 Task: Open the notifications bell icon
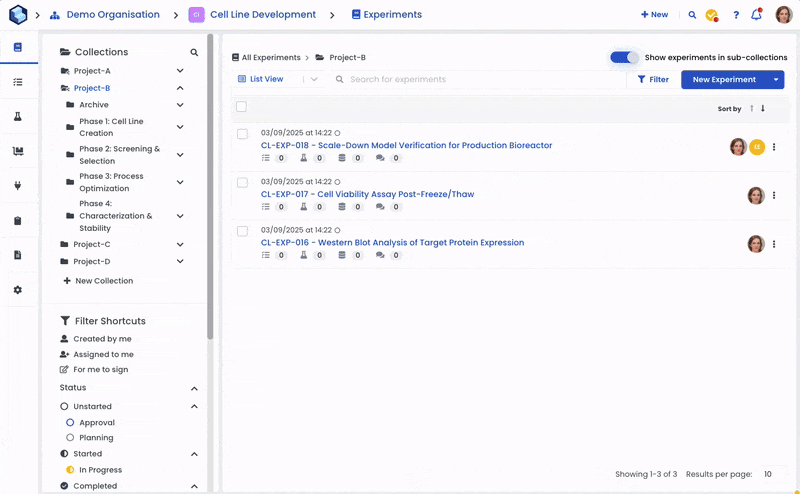[x=757, y=14]
